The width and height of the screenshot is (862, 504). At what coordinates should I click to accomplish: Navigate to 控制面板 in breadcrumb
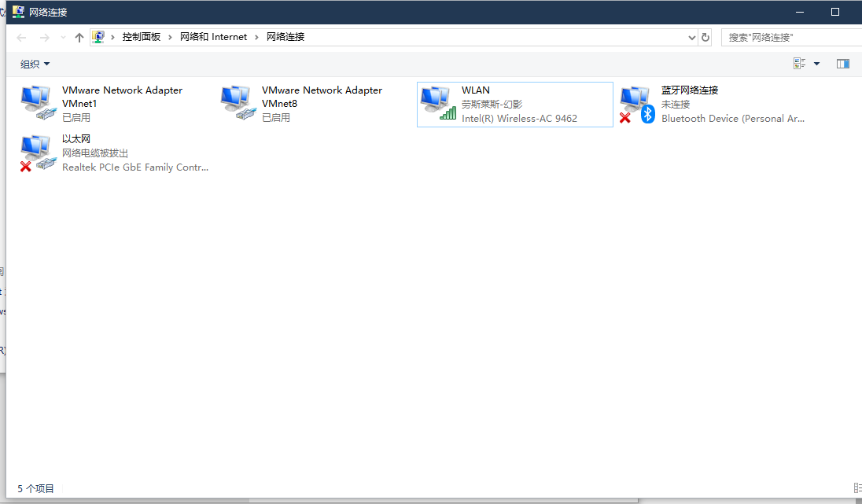coord(141,37)
